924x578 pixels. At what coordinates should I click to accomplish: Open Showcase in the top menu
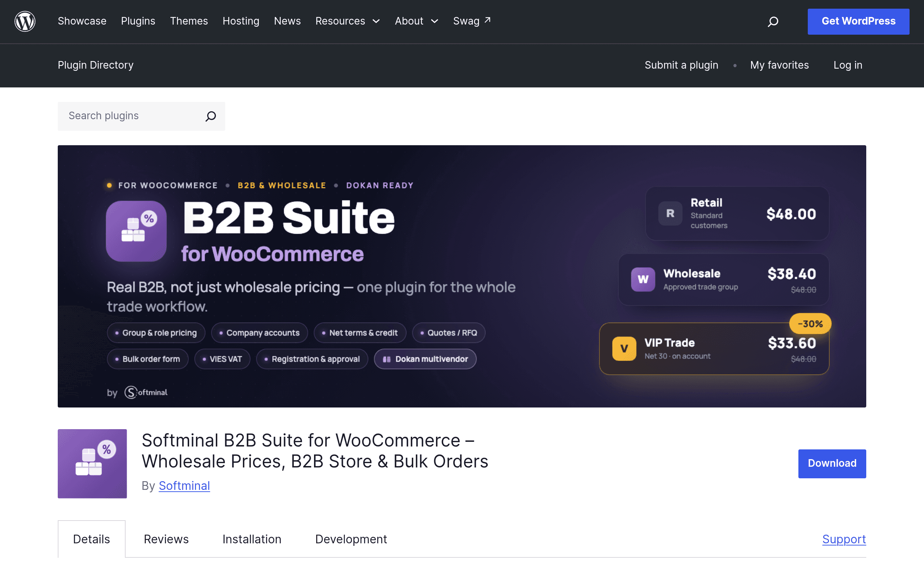(x=82, y=21)
